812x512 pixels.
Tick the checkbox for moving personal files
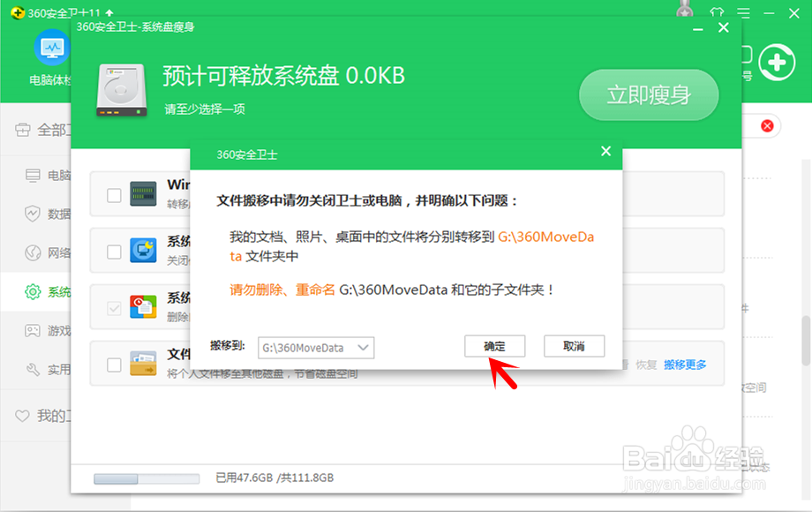(x=114, y=365)
